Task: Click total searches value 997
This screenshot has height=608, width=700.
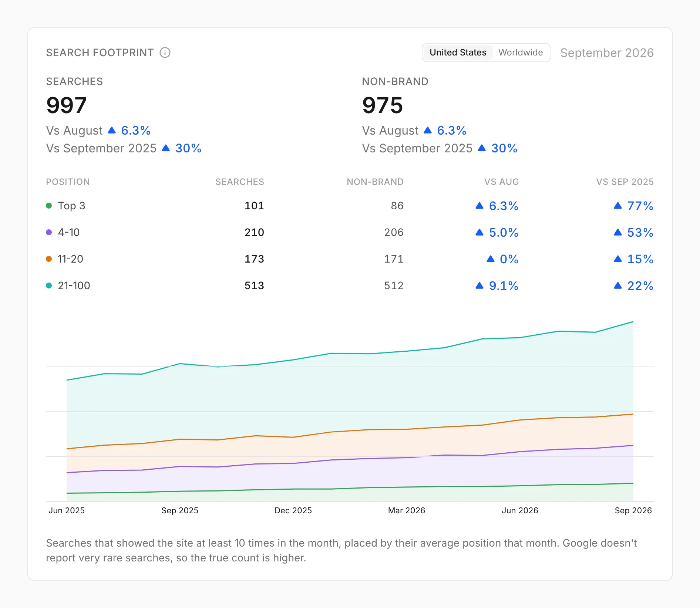Action: click(x=67, y=105)
